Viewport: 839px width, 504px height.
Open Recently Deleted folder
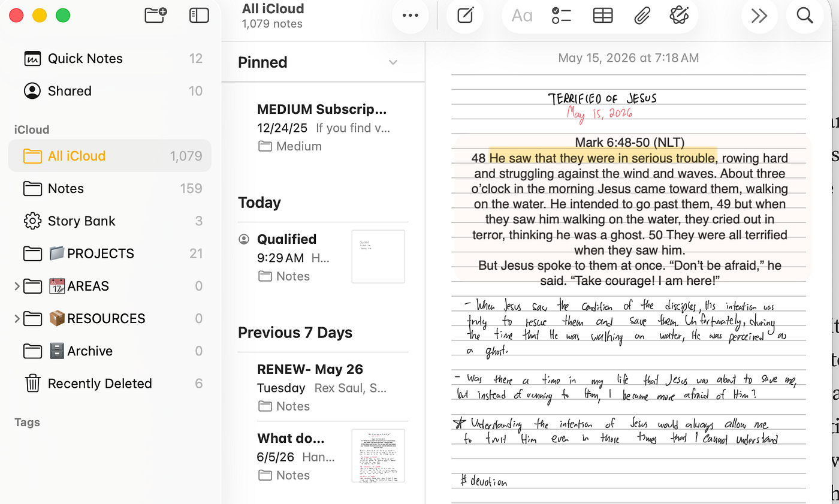coord(110,384)
